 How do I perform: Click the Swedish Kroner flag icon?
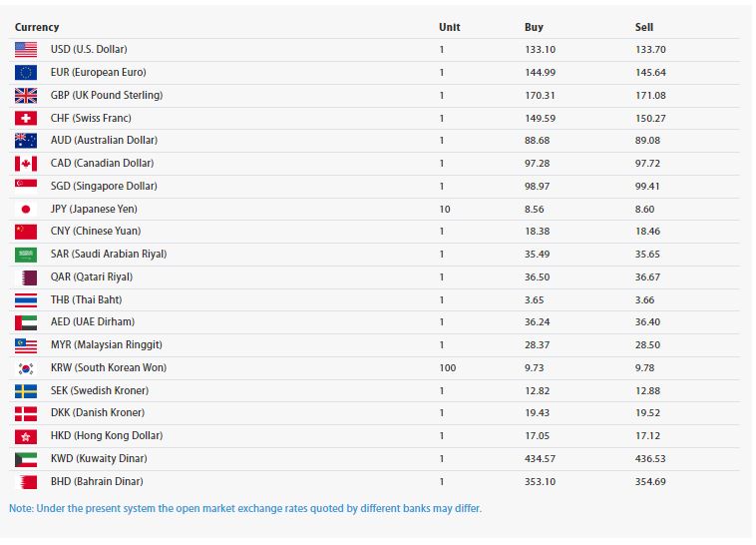[x=26, y=390]
